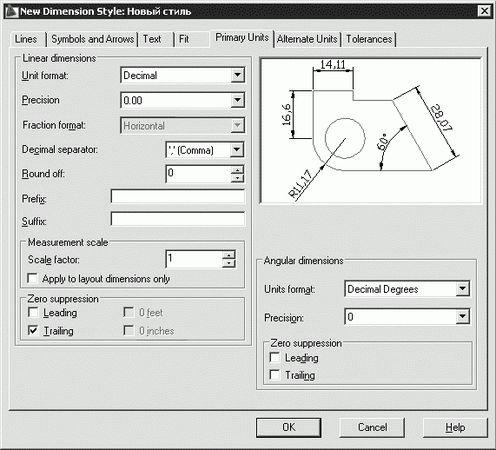496x450 pixels.
Task: Click the Scale factor input field
Action: coord(194,259)
